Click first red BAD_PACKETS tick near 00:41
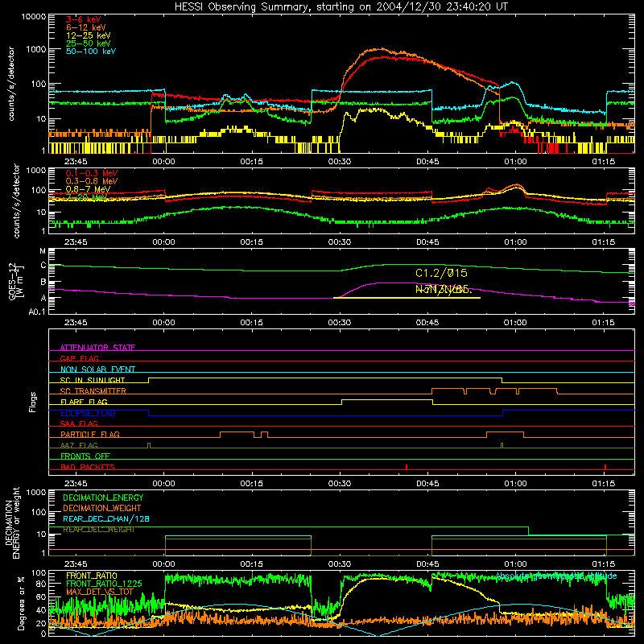 pyautogui.click(x=407, y=467)
